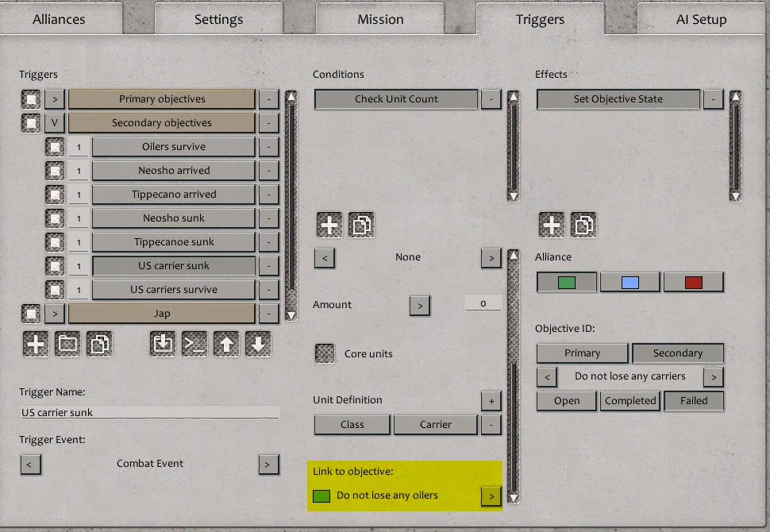
Task: Edit the Trigger Name field
Action: [x=150, y=413]
